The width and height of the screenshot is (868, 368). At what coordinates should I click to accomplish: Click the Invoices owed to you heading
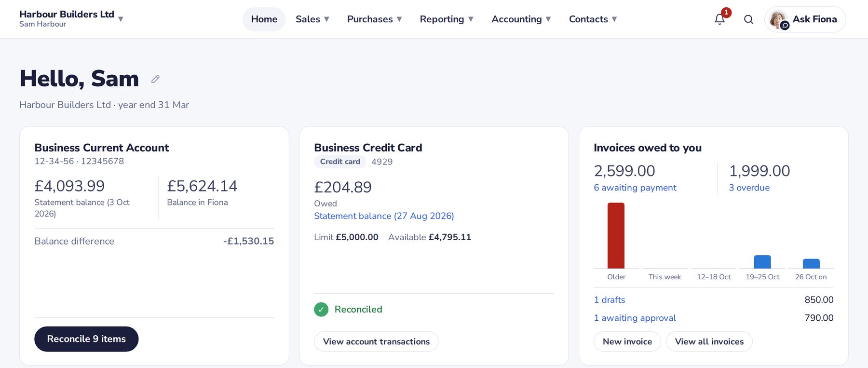[x=648, y=148]
